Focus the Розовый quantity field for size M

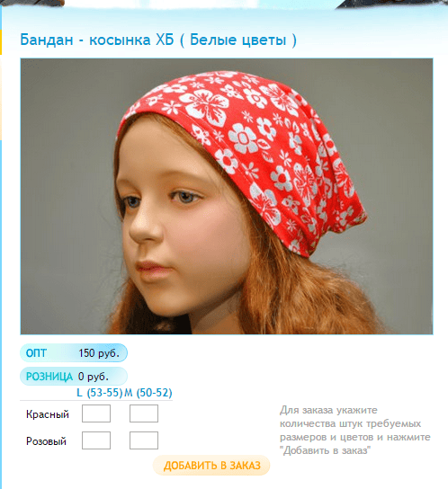(144, 440)
